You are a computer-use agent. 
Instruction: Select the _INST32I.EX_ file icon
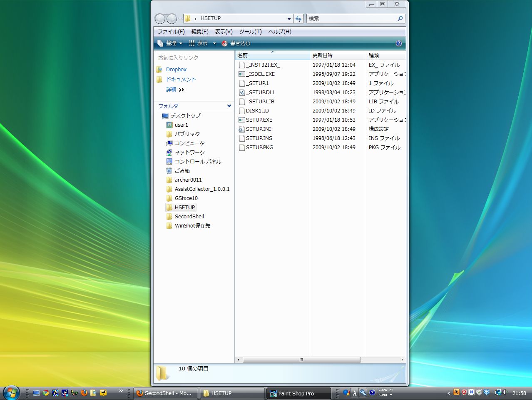242,65
